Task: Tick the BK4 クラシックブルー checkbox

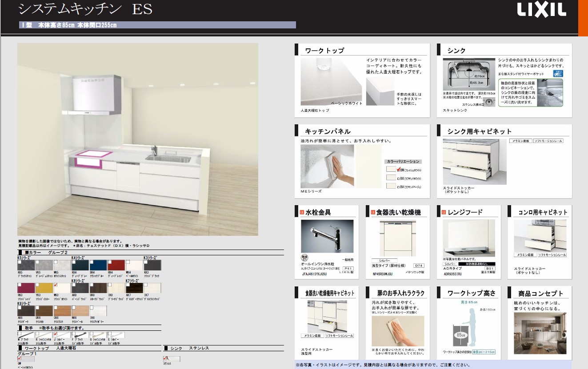Action: pyautogui.click(x=92, y=262)
